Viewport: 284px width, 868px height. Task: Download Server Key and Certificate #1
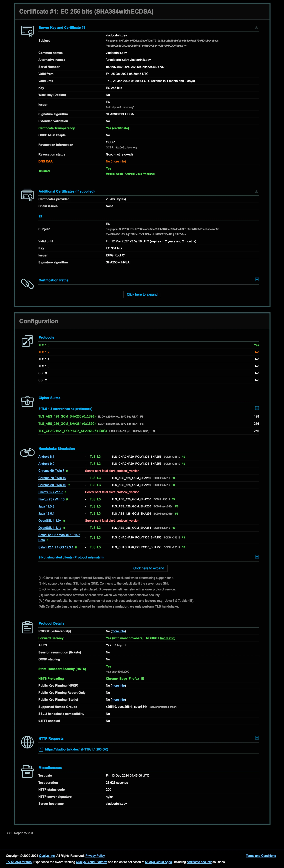(x=256, y=28)
